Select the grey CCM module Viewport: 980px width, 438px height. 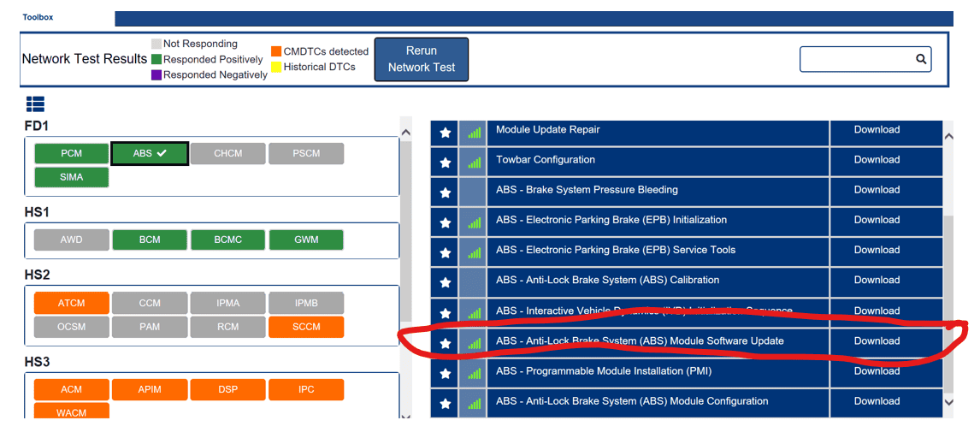click(150, 303)
